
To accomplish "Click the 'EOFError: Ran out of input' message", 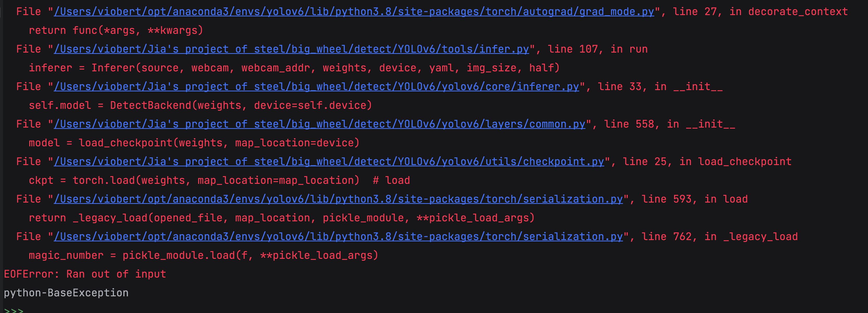I will [x=85, y=274].
